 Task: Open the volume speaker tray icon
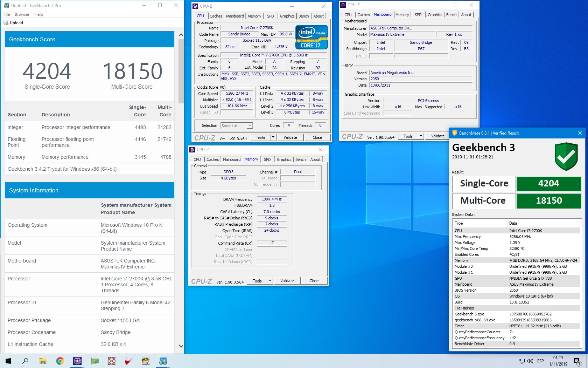(530, 361)
